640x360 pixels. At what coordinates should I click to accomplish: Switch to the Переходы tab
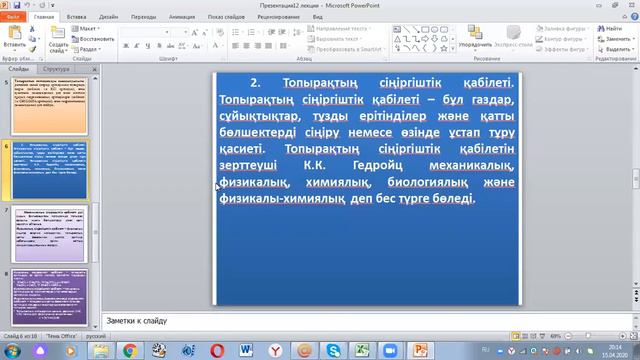(x=143, y=17)
